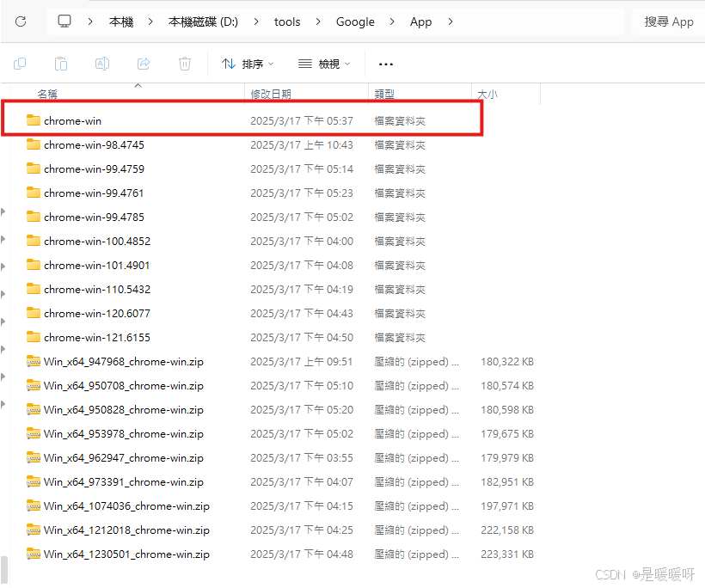The image size is (705, 588).
Task: Select the chrome-win-110.5432 folder icon
Action: (x=34, y=289)
